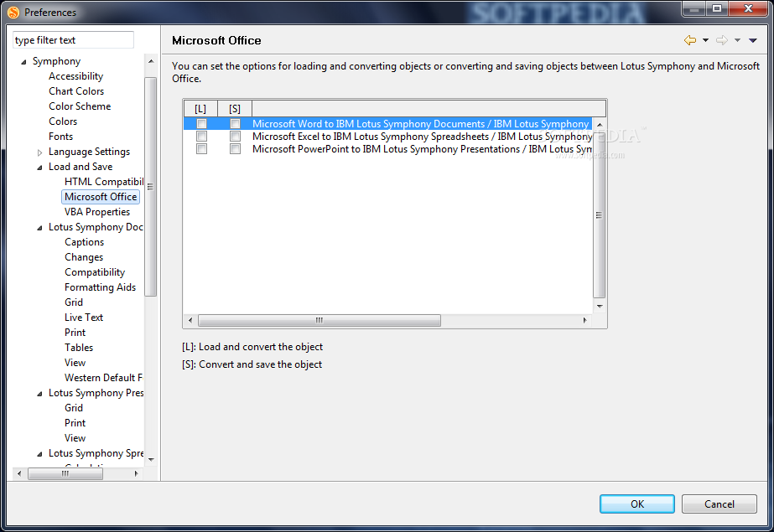The image size is (774, 532).
Task: Select the Load and Save item
Action: click(x=81, y=167)
